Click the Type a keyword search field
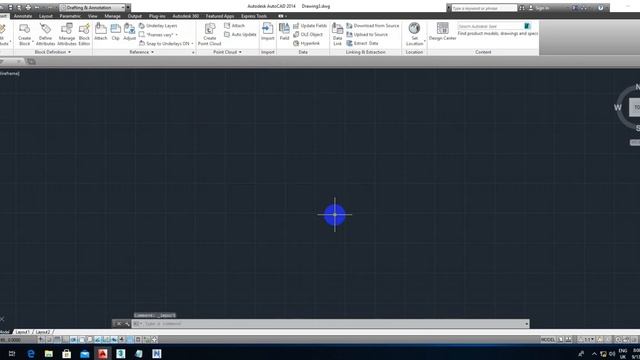 coord(484,8)
